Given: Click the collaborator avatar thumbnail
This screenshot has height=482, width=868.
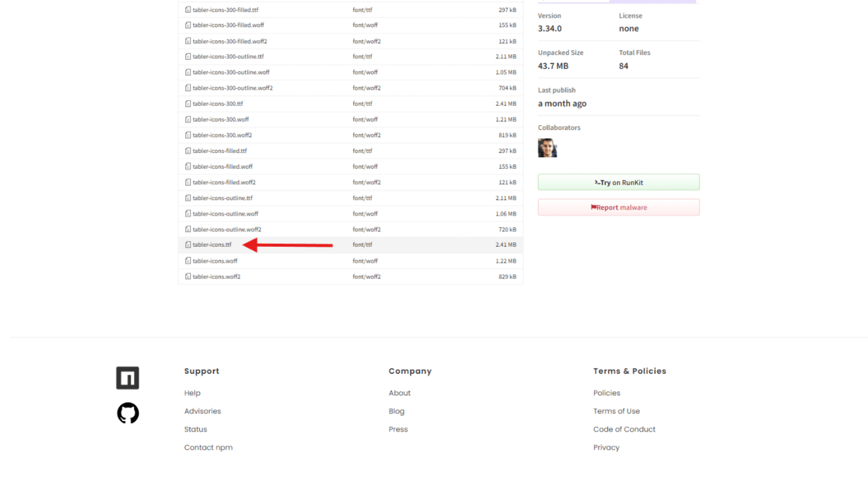Looking at the screenshot, I should [x=547, y=148].
